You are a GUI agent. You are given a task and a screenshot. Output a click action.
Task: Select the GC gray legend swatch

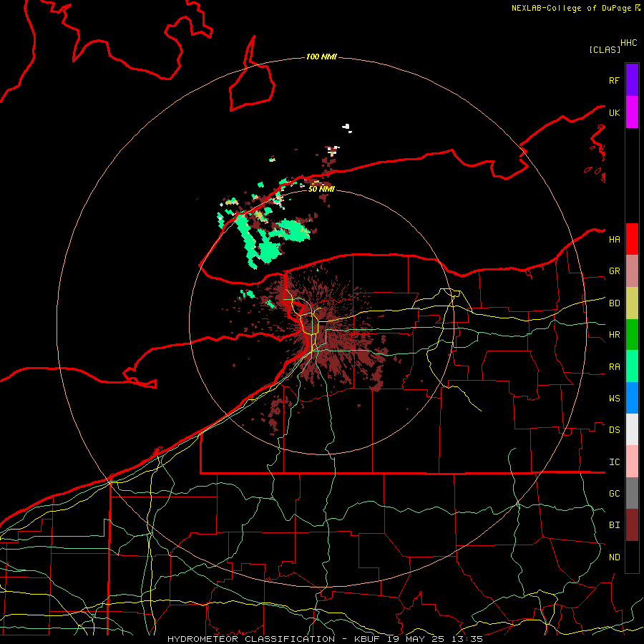click(x=632, y=493)
